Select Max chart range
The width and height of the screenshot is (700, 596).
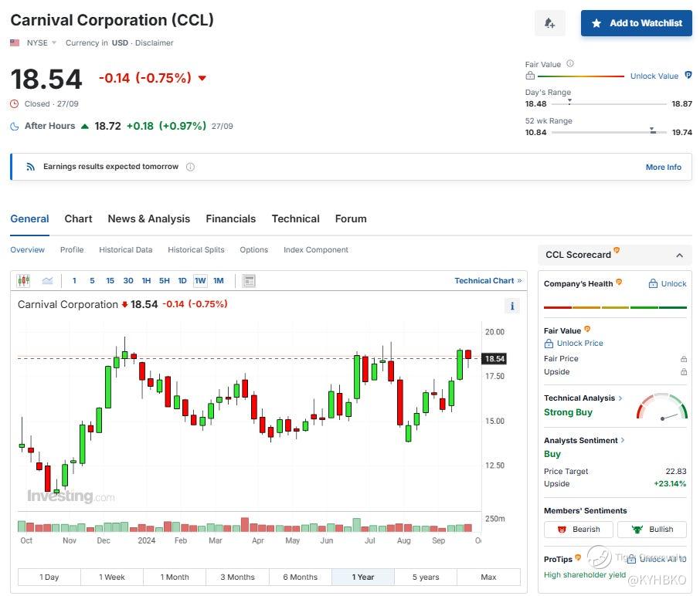click(489, 577)
